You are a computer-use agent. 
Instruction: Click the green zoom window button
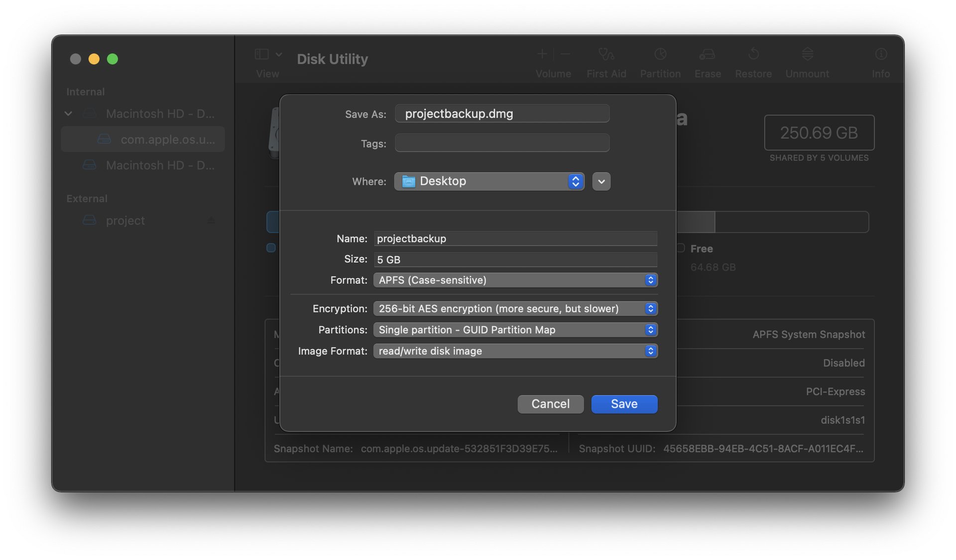click(113, 59)
